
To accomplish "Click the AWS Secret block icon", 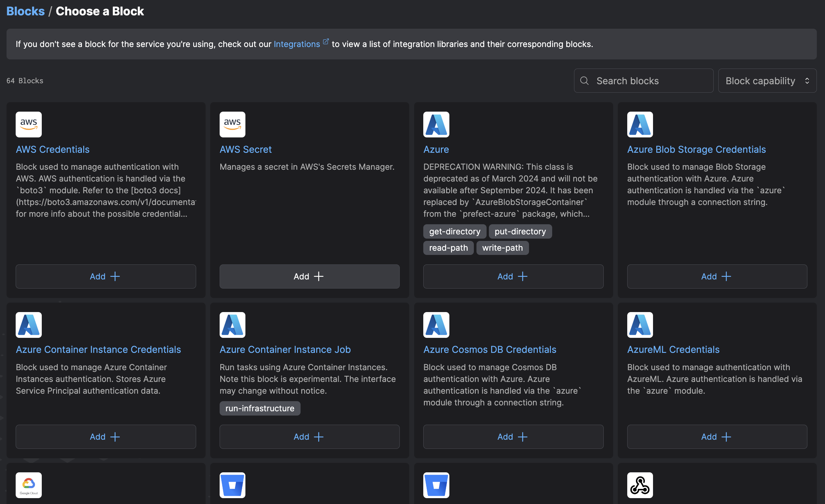I will click(233, 124).
